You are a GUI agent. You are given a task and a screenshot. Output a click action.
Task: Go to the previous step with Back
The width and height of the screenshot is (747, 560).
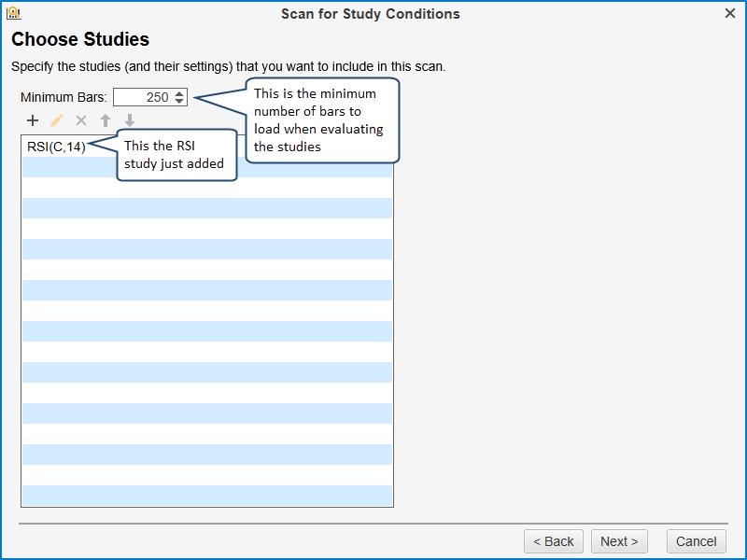554,541
